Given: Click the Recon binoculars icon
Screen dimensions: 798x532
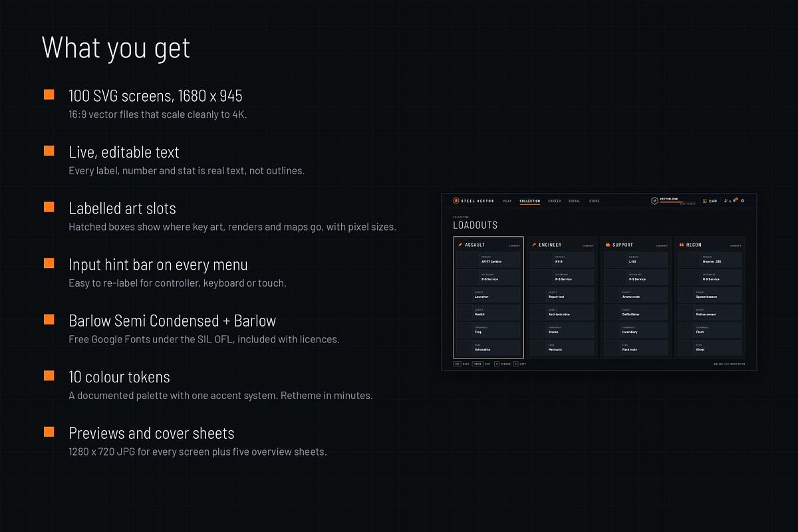Looking at the screenshot, I should [682, 245].
